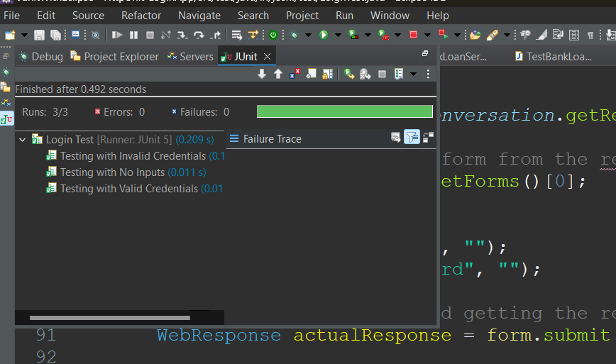616x364 pixels.
Task: Click the Relaunch icon with red square and green arrow
Action: pyautogui.click(x=443, y=35)
